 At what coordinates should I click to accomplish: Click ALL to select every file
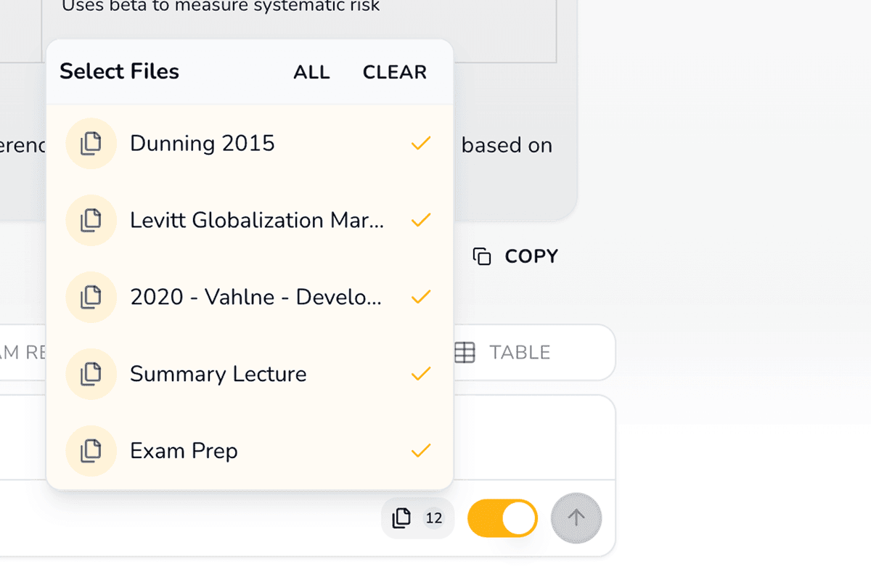click(311, 73)
